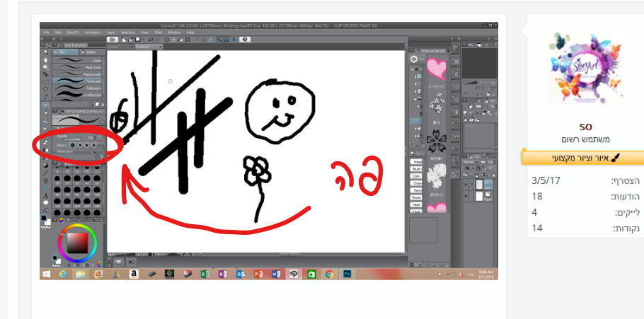Open Amazon app from taskbar
Viewport: 644px width, 319px height.
click(x=134, y=274)
